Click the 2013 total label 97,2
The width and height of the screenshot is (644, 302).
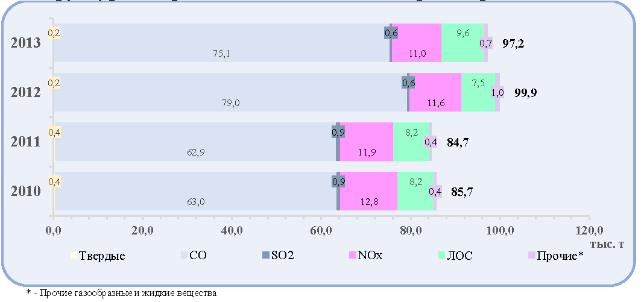point(513,44)
